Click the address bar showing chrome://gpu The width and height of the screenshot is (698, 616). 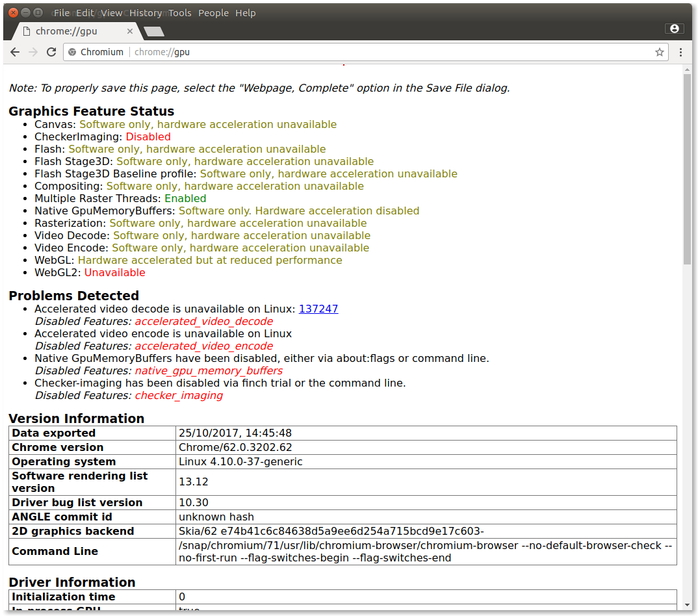(390, 52)
